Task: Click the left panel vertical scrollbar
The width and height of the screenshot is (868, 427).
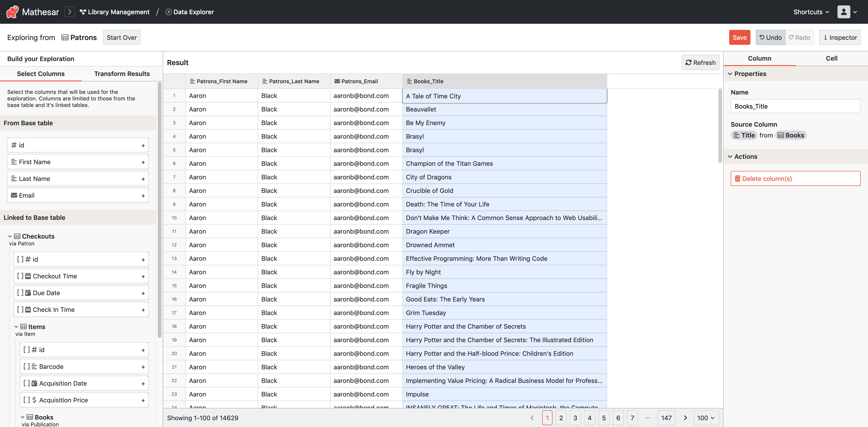Action: click(x=159, y=210)
